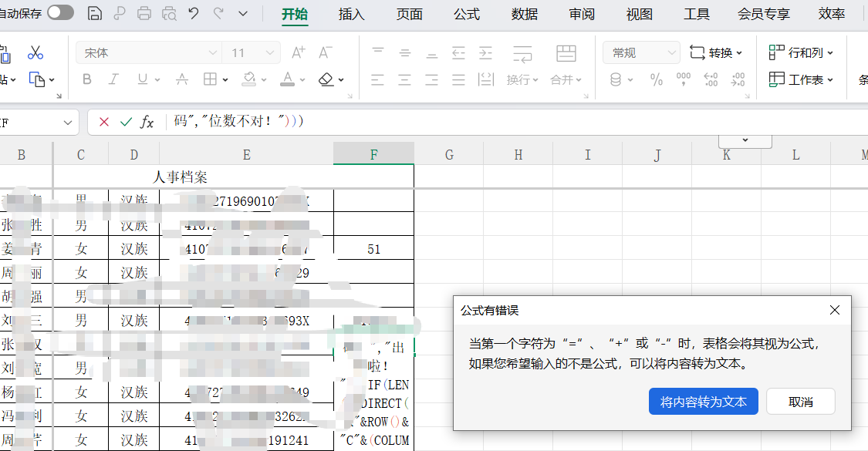Click the Save icon in quick access toolbar
Screen dimensions: 868x451
[94, 13]
